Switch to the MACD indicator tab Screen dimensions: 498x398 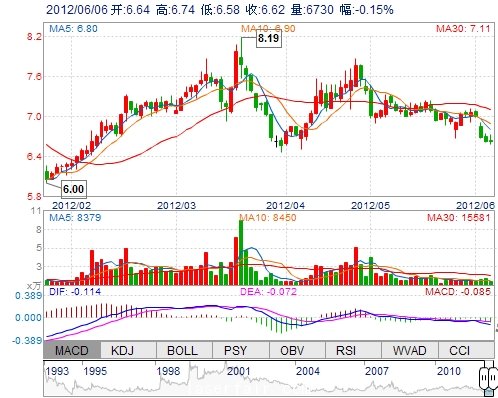click(72, 350)
